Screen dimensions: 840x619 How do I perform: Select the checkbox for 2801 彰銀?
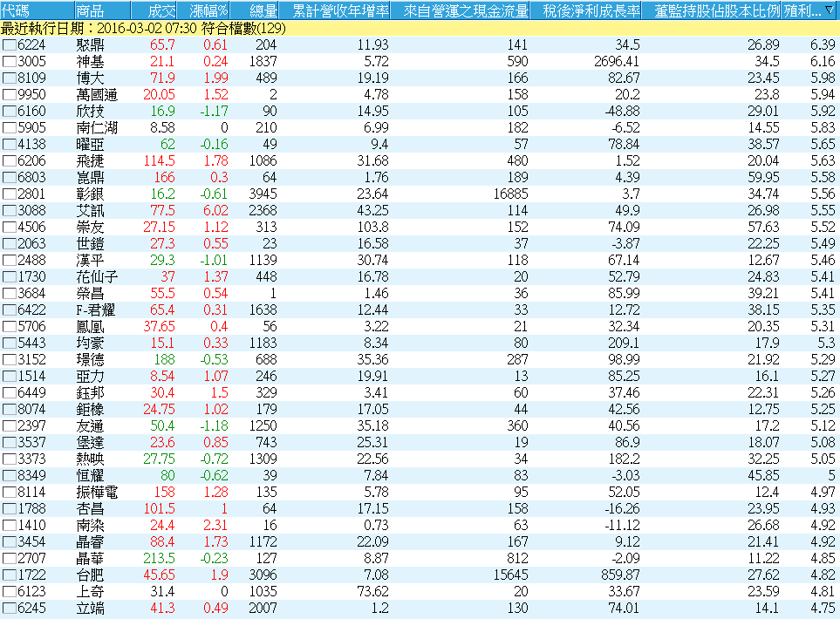click(9, 194)
